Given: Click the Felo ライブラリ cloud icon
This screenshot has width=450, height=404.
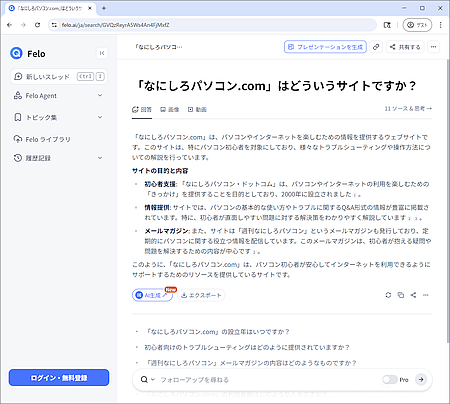Looking at the screenshot, I should pyautogui.click(x=18, y=139).
